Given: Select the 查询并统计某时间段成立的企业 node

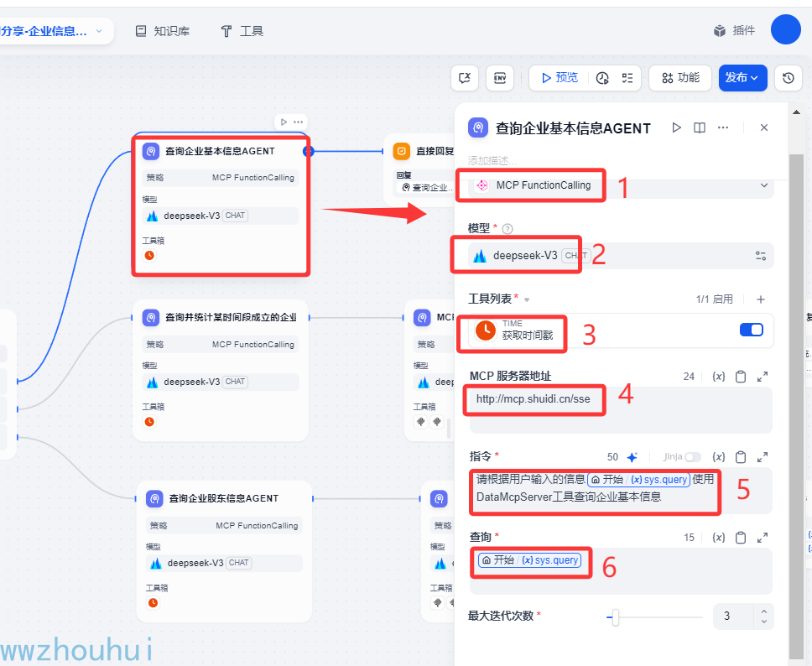Looking at the screenshot, I should click(221, 370).
